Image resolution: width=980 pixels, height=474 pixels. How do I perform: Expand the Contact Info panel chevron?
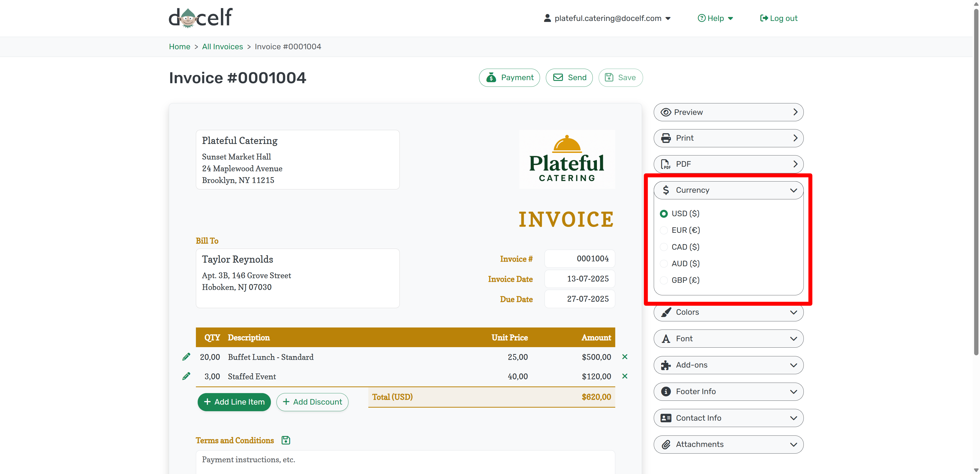click(793, 418)
